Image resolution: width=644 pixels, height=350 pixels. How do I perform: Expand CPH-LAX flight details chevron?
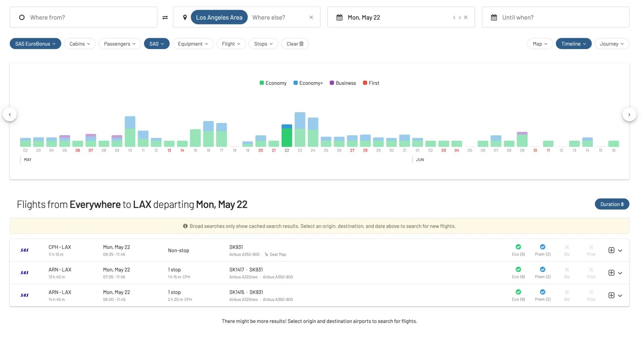pos(620,250)
